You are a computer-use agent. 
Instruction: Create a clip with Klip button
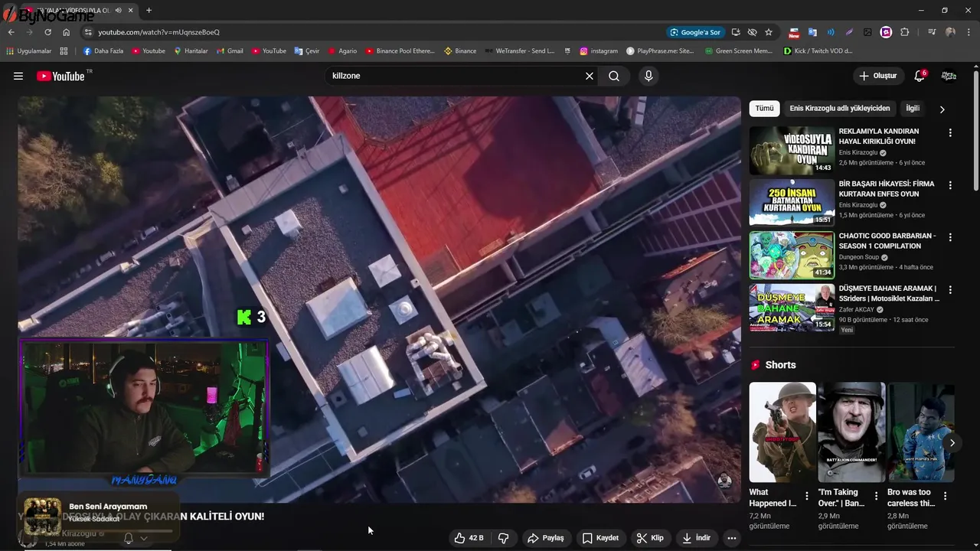click(x=650, y=538)
